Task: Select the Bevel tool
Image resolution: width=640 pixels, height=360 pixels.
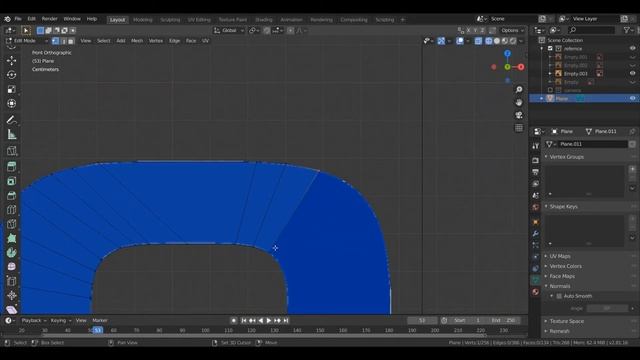Action: (x=11, y=195)
